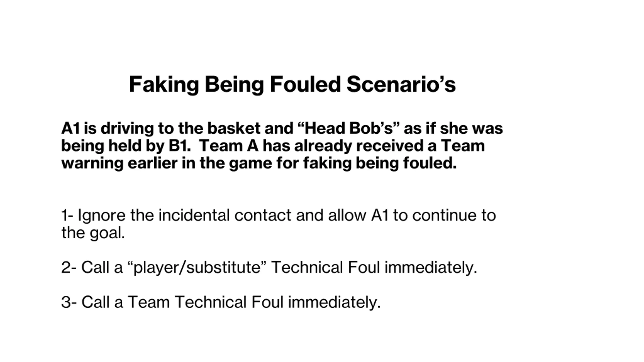
Task: Click the quoted term "player/substitute"
Action: tap(198, 267)
